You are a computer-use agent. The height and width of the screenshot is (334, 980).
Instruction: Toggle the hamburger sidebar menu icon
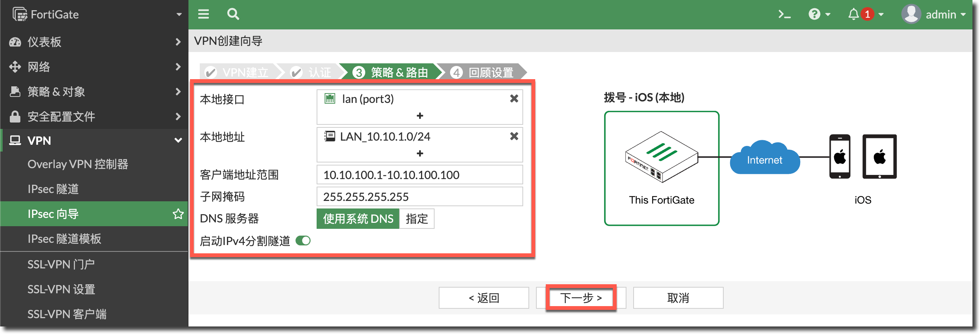coord(204,14)
